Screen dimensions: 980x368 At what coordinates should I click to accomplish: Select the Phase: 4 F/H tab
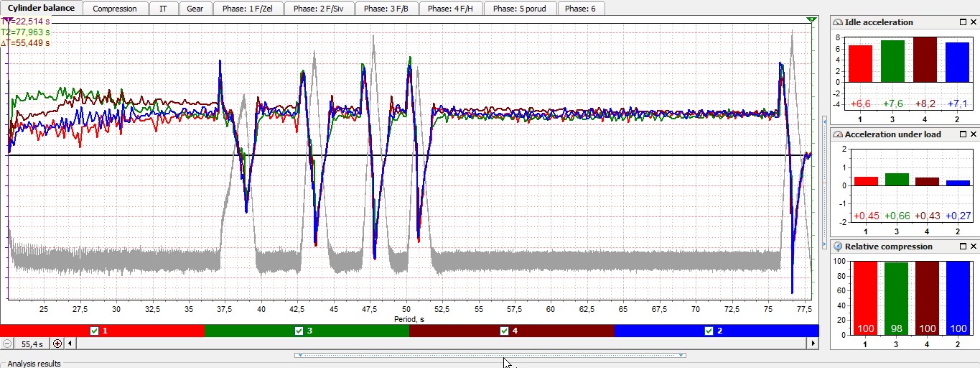(450, 9)
